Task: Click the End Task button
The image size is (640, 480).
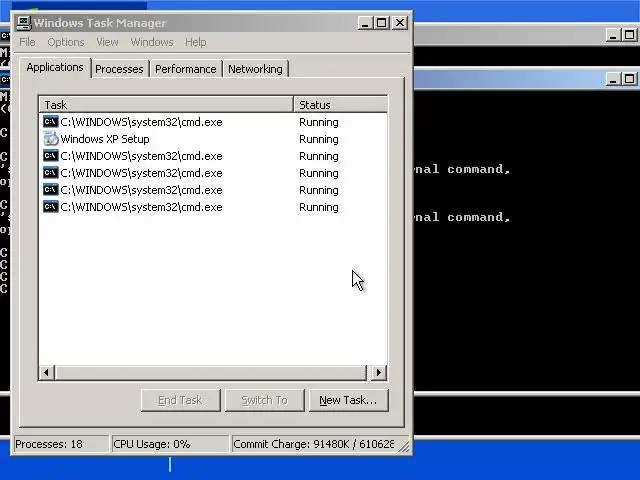Action: coord(180,400)
